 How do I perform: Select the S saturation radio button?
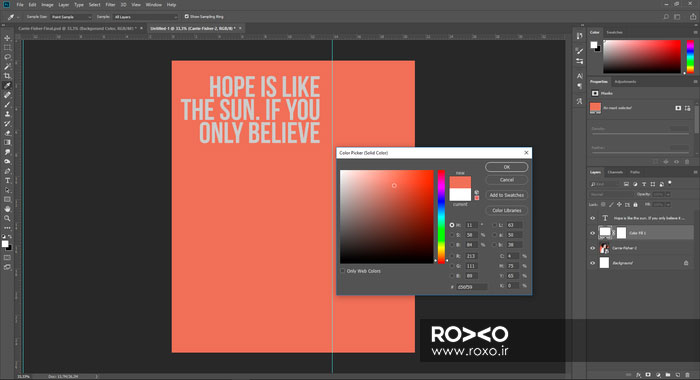452,235
